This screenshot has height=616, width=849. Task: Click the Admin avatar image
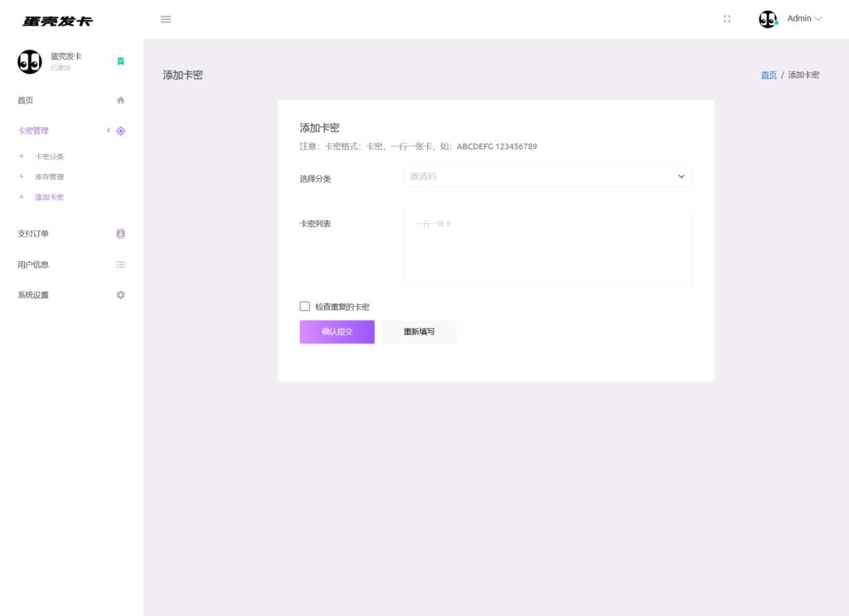point(768,19)
